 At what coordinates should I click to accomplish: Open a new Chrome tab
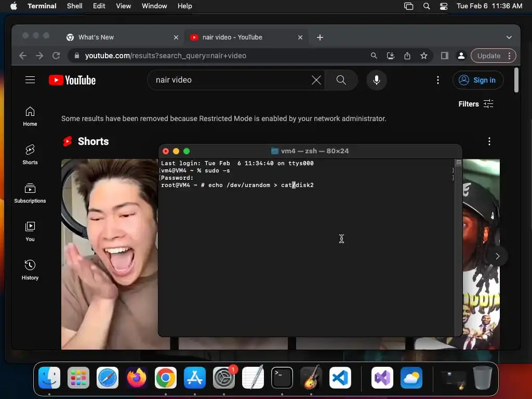pyautogui.click(x=320, y=37)
